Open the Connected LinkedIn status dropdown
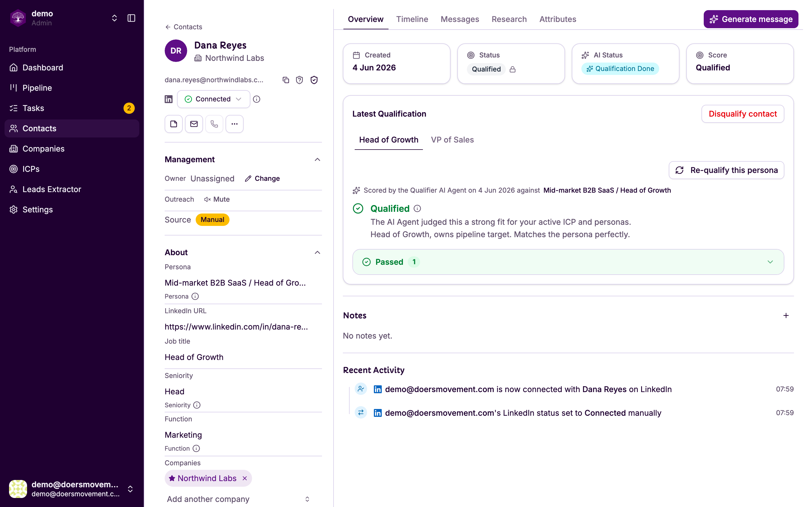The width and height of the screenshot is (812, 507). [x=213, y=99]
